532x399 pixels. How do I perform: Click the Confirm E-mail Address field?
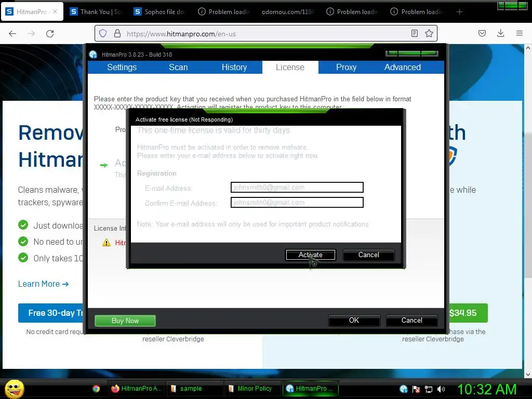pyautogui.click(x=297, y=203)
